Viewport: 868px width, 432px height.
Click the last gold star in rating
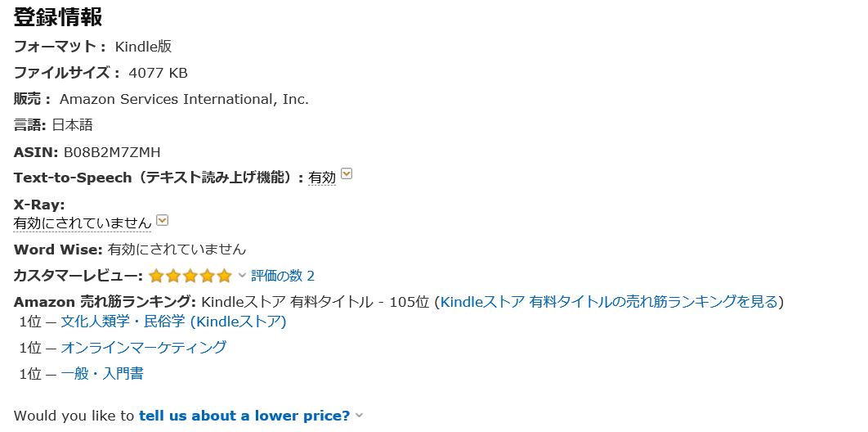(224, 276)
